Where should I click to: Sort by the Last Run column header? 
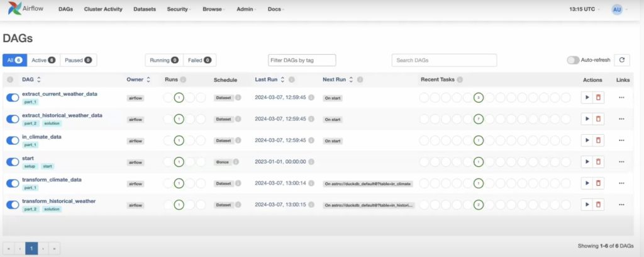click(267, 80)
